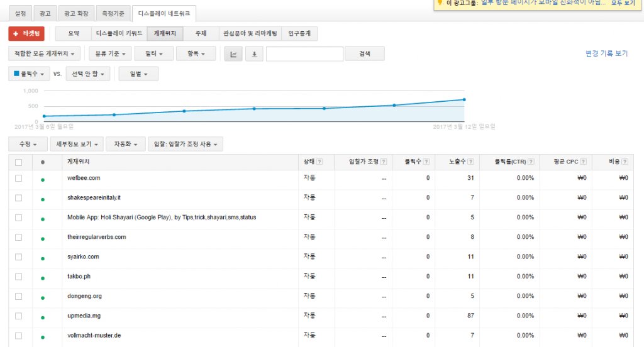
Task: Open the 필터 dropdown
Action: click(154, 54)
